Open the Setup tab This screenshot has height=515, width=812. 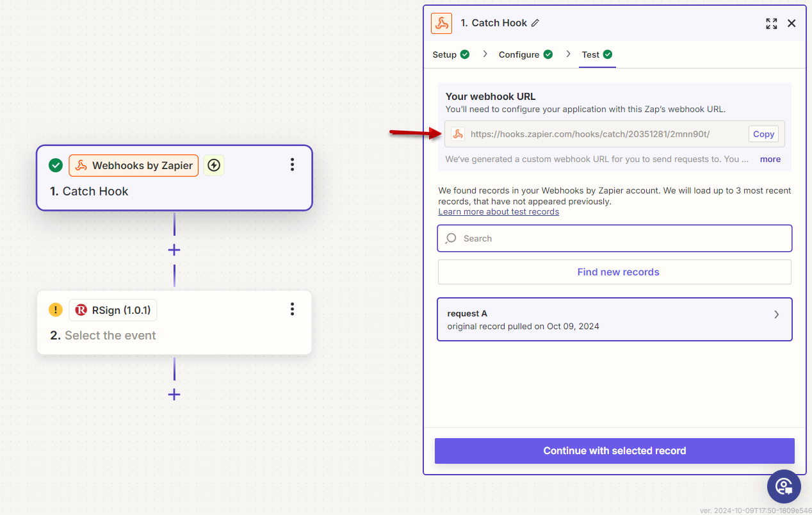click(x=451, y=54)
